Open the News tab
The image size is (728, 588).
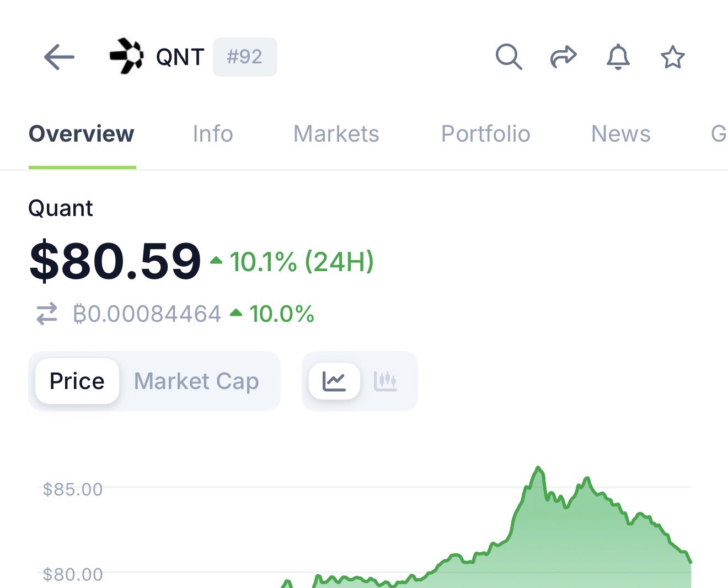coord(620,134)
